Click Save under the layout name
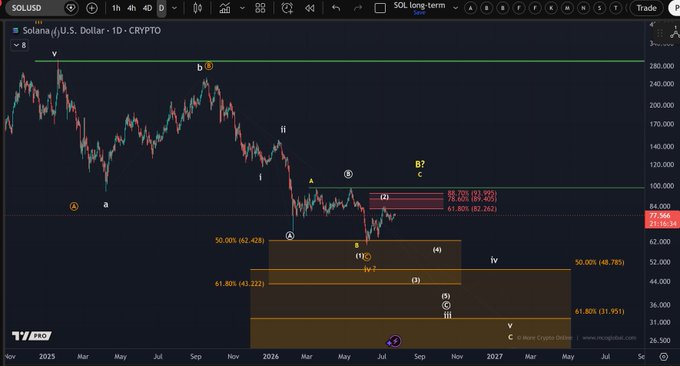The width and height of the screenshot is (680, 366). (x=419, y=13)
